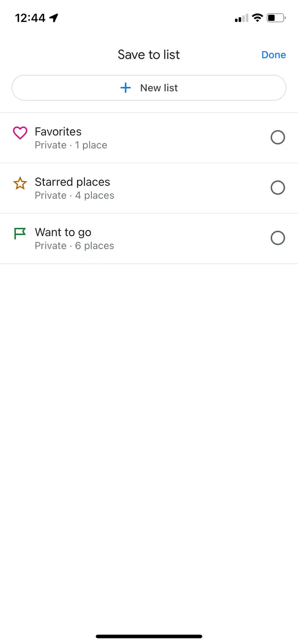Tap the location arrow in status bar
Screen dimensions: 298x644
[54, 18]
